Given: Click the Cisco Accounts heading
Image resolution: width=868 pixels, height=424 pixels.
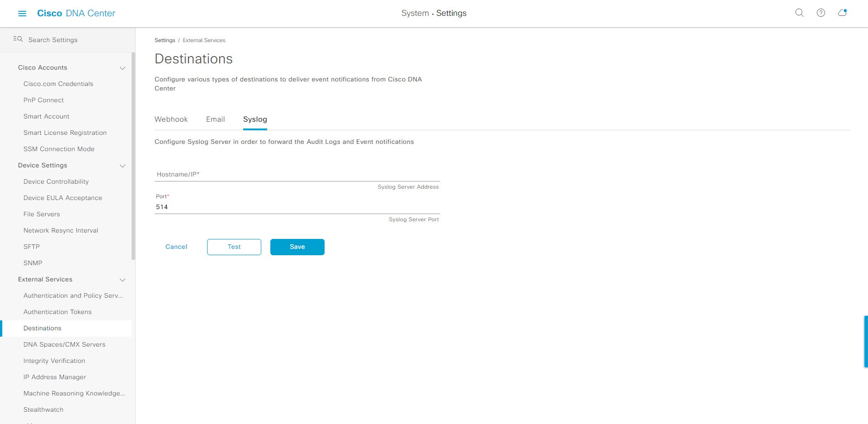Looking at the screenshot, I should coord(42,67).
